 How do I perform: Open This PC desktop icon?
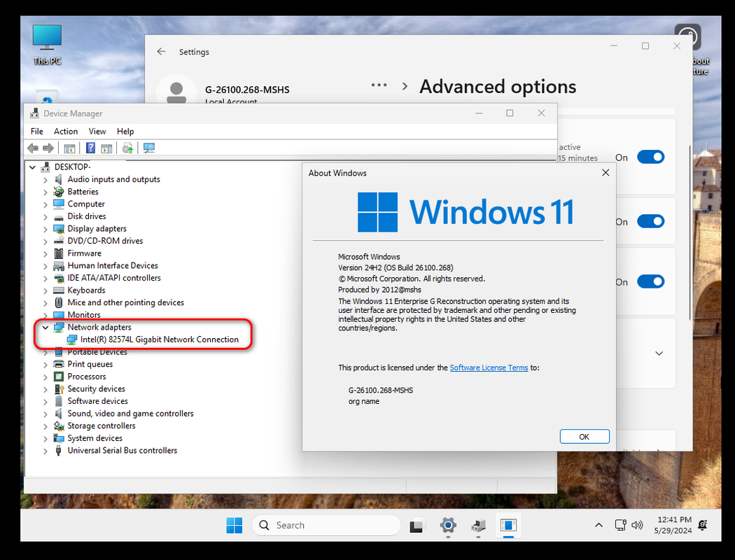(x=47, y=44)
